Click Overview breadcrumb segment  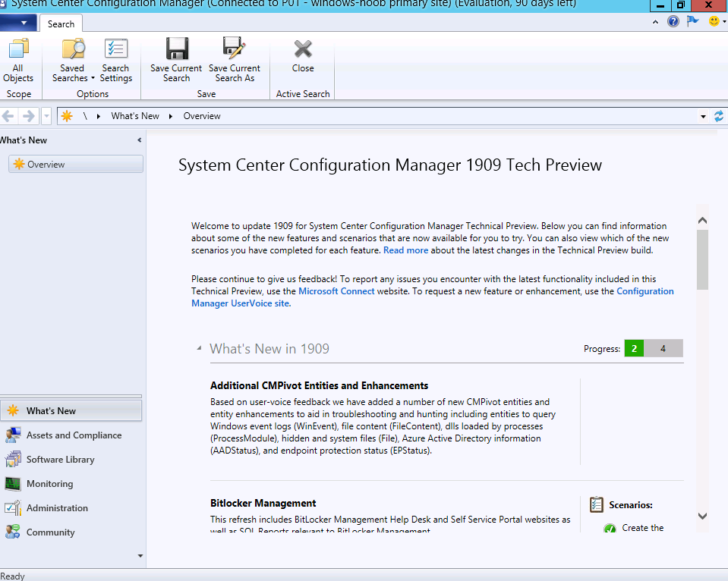201,116
